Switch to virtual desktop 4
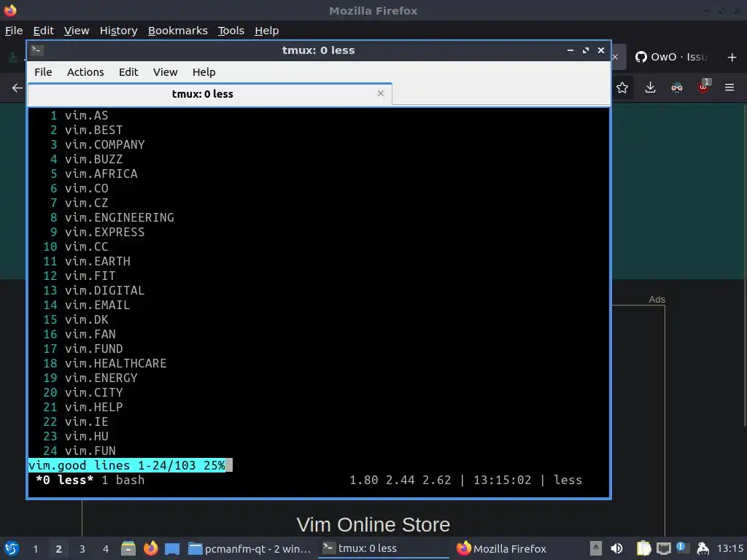 (105, 549)
